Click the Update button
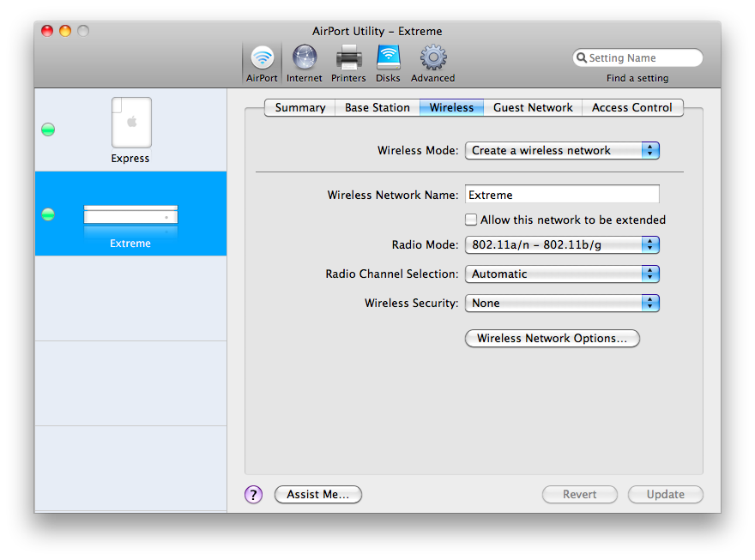755x560 pixels. 666,495
